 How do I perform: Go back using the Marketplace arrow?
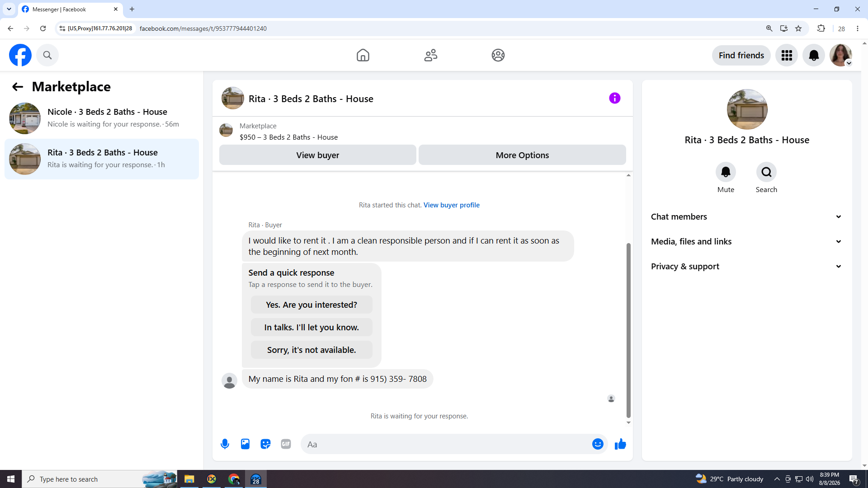(17, 87)
